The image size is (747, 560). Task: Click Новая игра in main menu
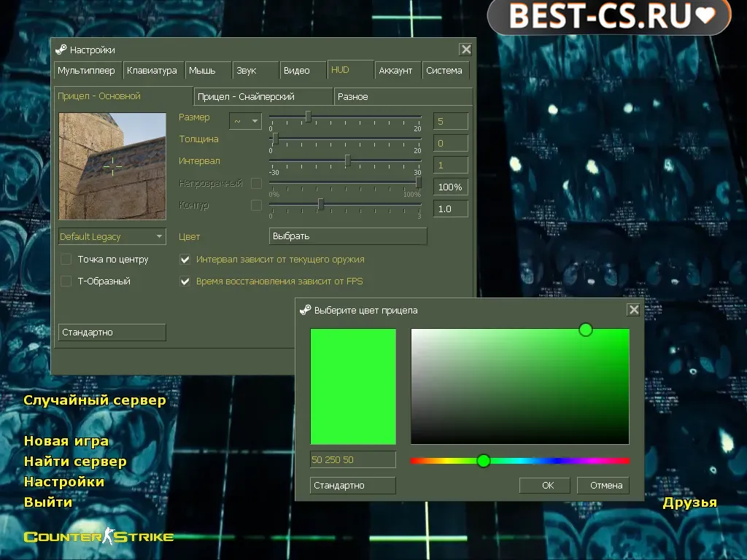click(66, 441)
